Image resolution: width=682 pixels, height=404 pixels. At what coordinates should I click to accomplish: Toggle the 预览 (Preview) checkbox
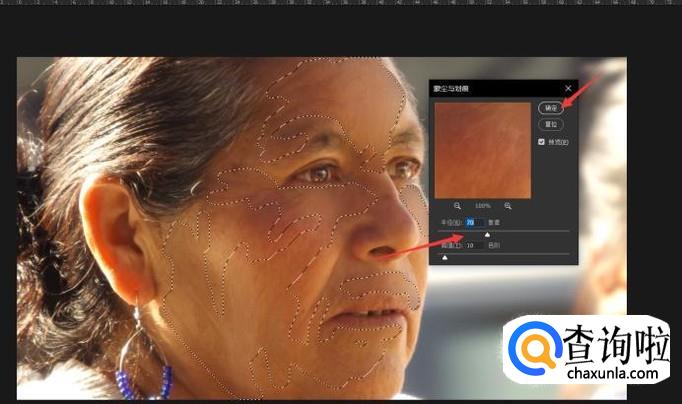[541, 142]
